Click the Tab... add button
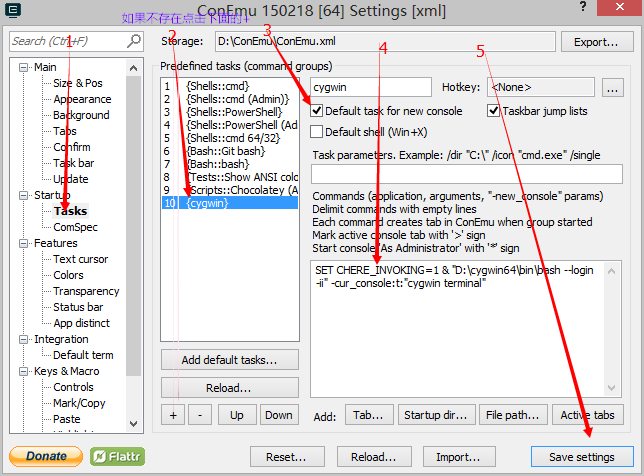This screenshot has width=644, height=476. click(369, 415)
